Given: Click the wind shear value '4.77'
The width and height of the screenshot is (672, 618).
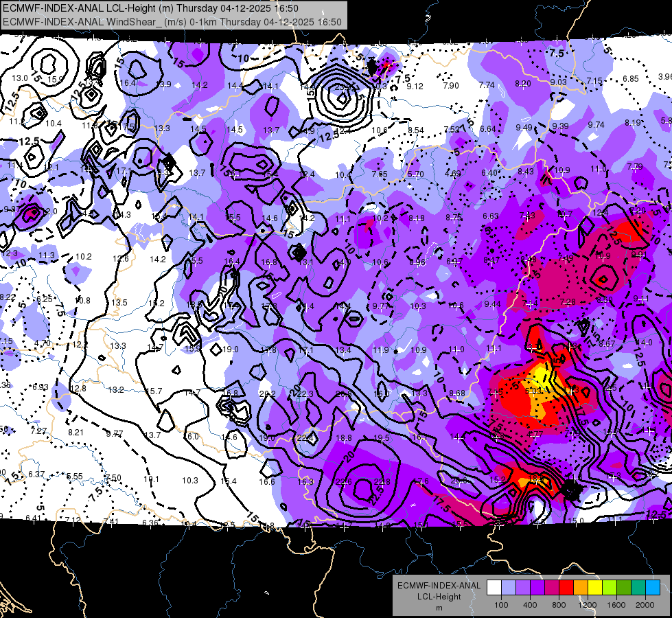Looking at the screenshot, I should (535, 434).
